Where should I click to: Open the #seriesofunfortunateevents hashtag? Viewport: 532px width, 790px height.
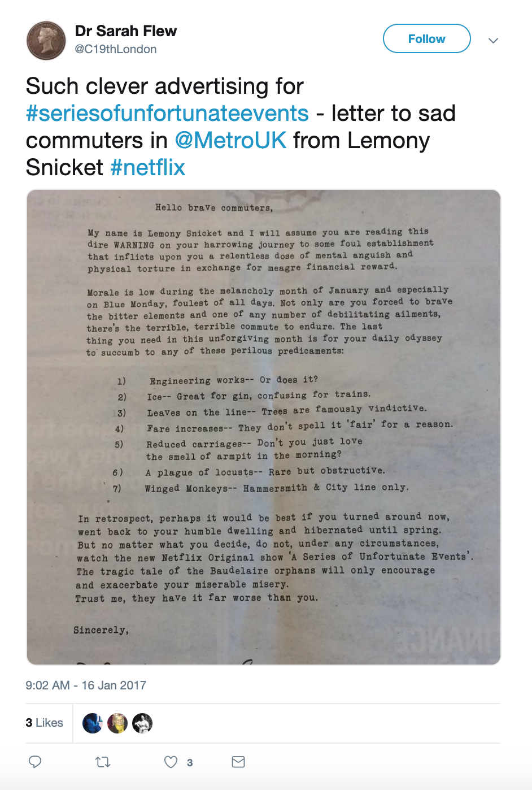pos(167,114)
